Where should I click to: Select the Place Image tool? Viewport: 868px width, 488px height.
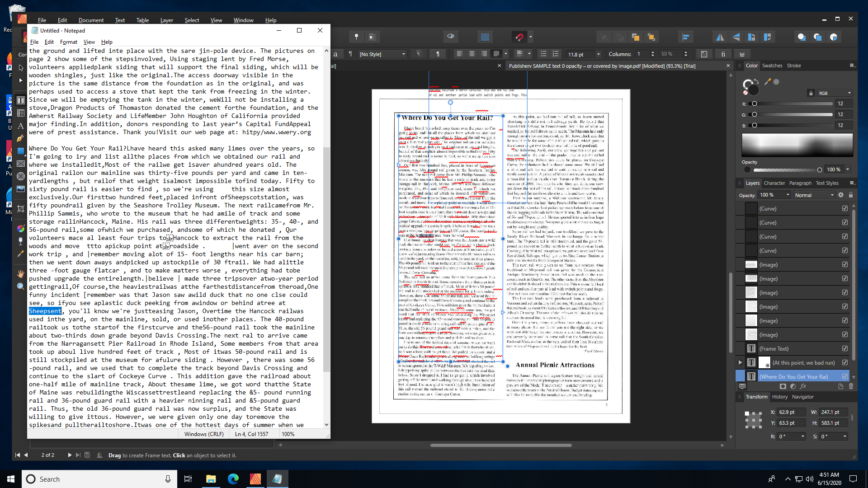(x=21, y=189)
